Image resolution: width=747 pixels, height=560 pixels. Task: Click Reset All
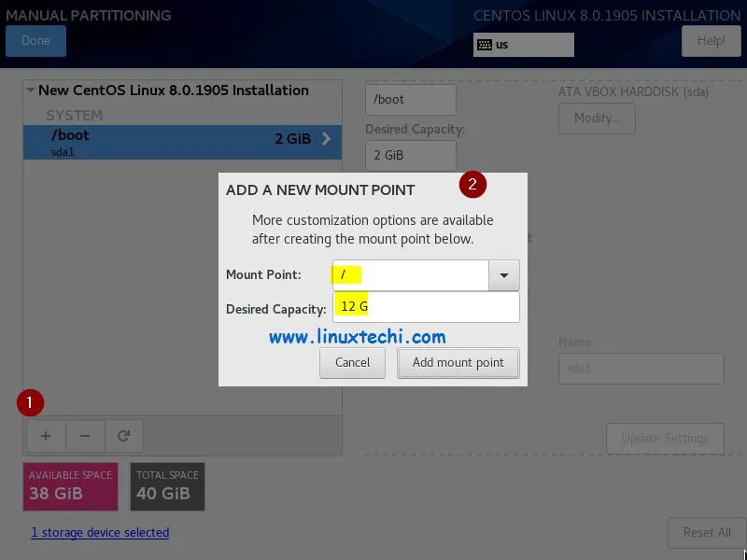(x=706, y=532)
